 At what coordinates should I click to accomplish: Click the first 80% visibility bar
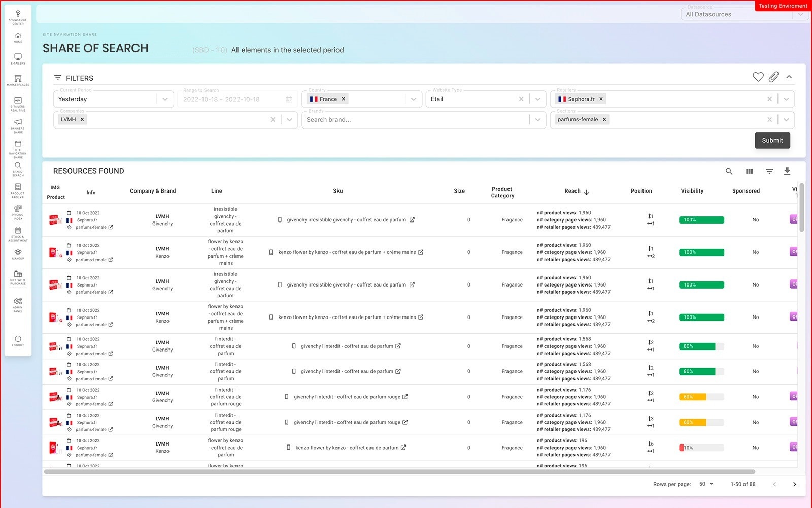pos(701,346)
